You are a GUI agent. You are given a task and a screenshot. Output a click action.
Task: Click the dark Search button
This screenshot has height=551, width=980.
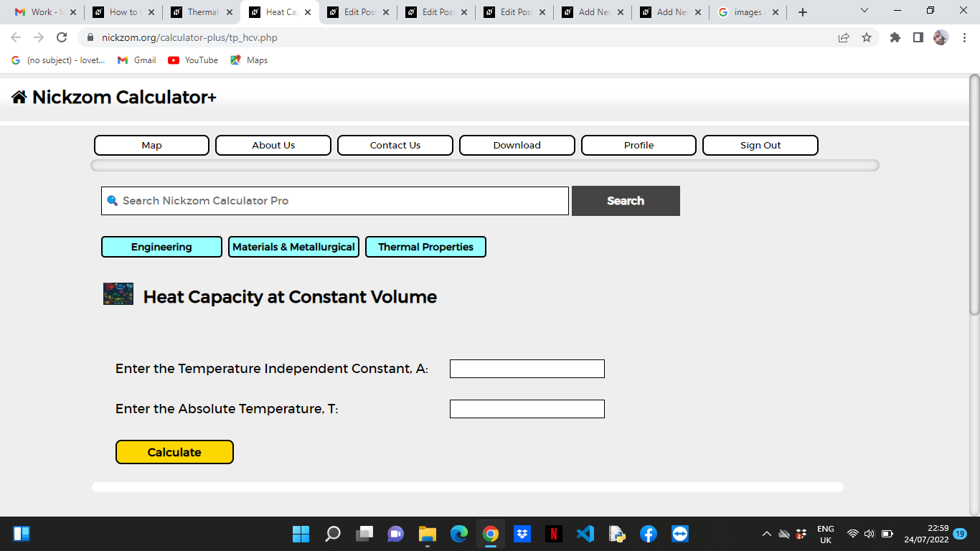[626, 201]
